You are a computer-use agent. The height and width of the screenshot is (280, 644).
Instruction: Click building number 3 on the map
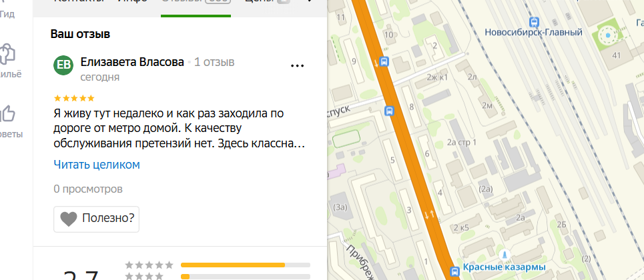(408, 211)
